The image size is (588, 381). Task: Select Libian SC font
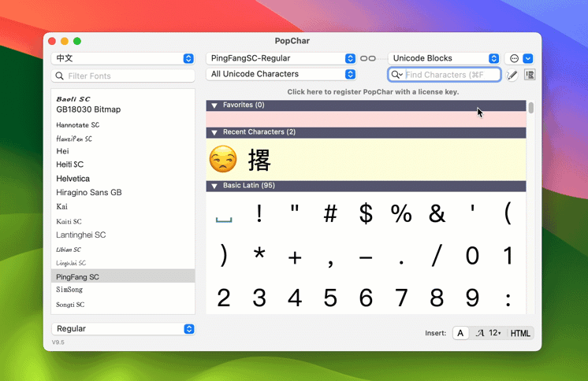pyautogui.click(x=69, y=250)
